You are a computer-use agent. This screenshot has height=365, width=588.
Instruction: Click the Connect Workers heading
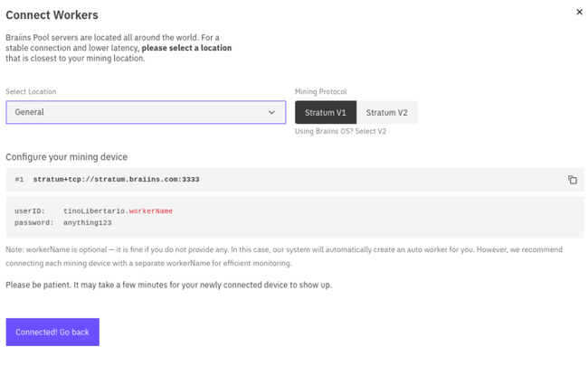click(x=52, y=15)
